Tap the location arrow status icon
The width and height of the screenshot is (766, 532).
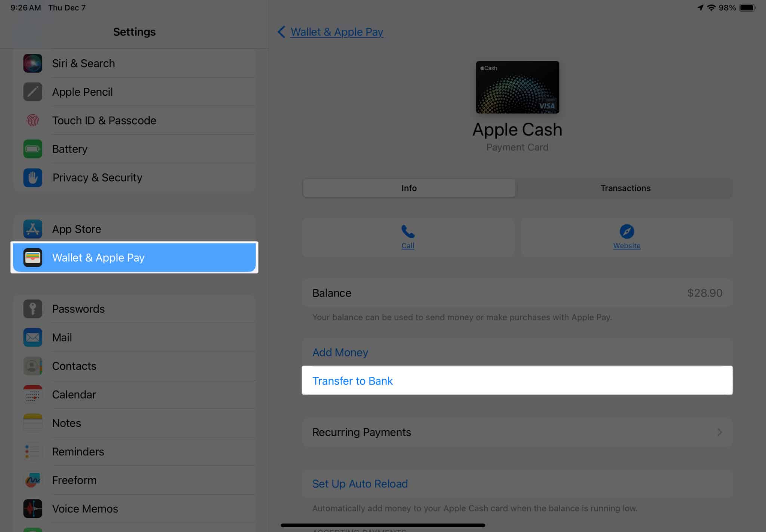(x=700, y=7)
